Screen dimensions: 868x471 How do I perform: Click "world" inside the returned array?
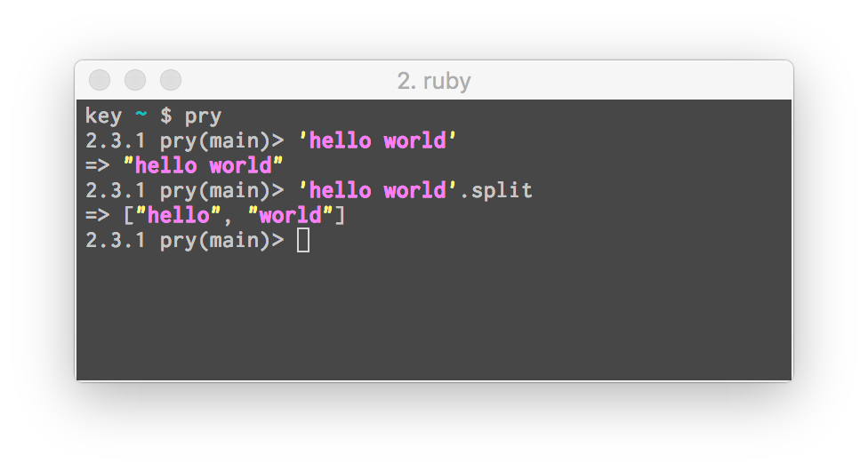tap(290, 215)
